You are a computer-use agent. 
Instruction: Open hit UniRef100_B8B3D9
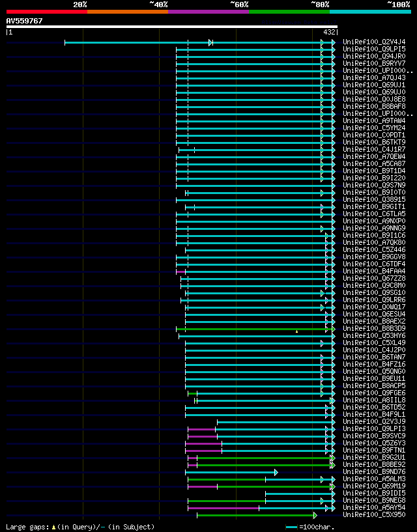click(374, 328)
